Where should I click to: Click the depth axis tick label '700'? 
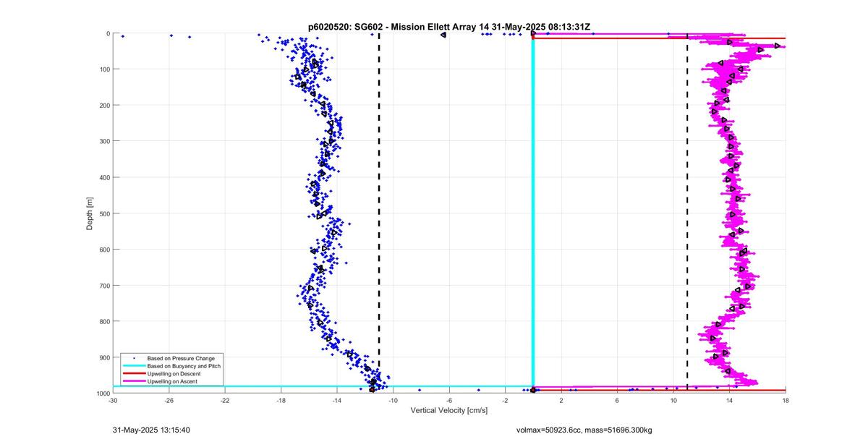click(x=105, y=286)
